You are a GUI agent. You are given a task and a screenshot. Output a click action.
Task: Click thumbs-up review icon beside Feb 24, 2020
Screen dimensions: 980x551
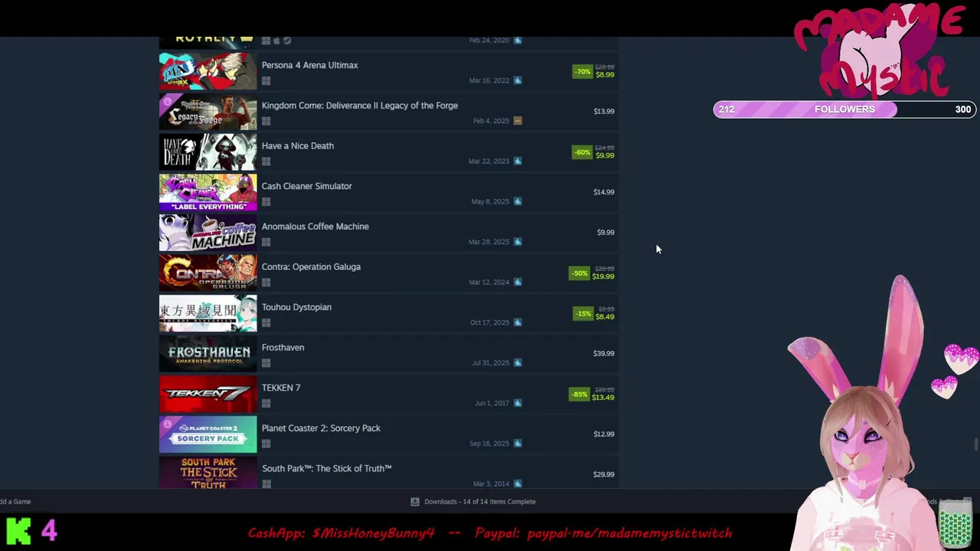coord(518,40)
